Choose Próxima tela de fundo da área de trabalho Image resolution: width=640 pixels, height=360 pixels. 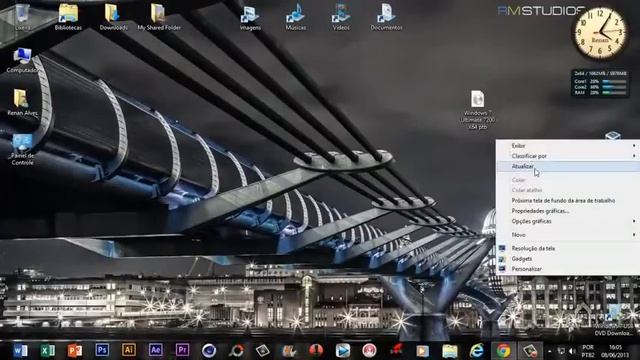click(x=568, y=200)
